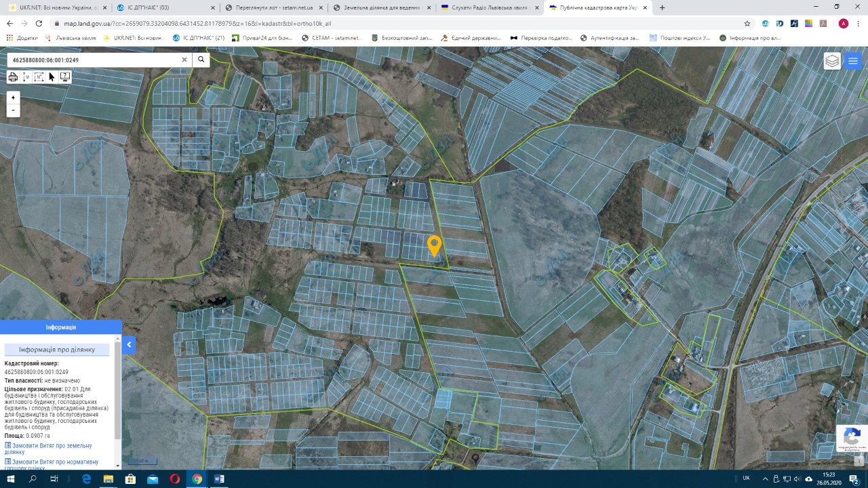Open the blue hamburger menu
868x488 pixels.
[x=852, y=61]
